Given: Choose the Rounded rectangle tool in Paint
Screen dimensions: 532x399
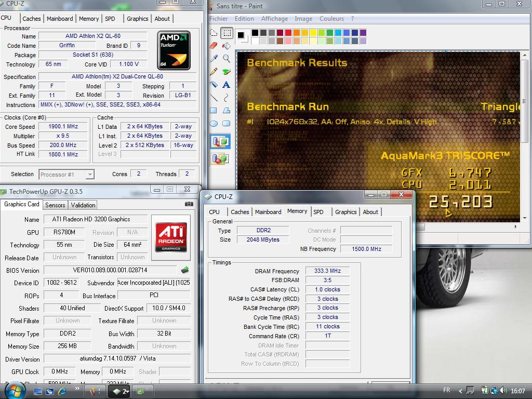Looking at the screenshot, I should point(227,124).
